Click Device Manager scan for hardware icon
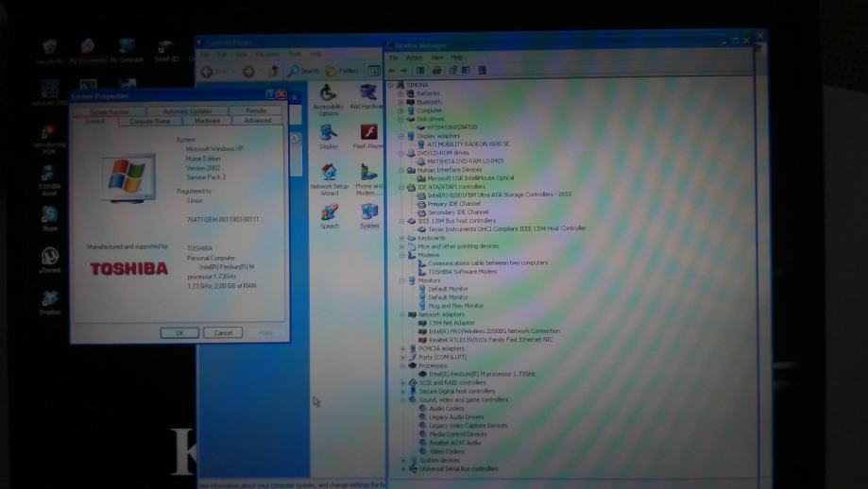The width and height of the screenshot is (868, 489). [x=482, y=70]
